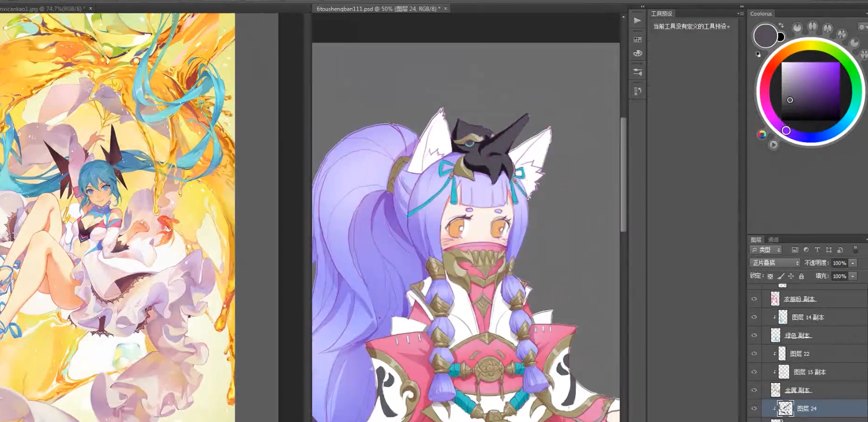Open the Color palette panel icon

[x=637, y=53]
